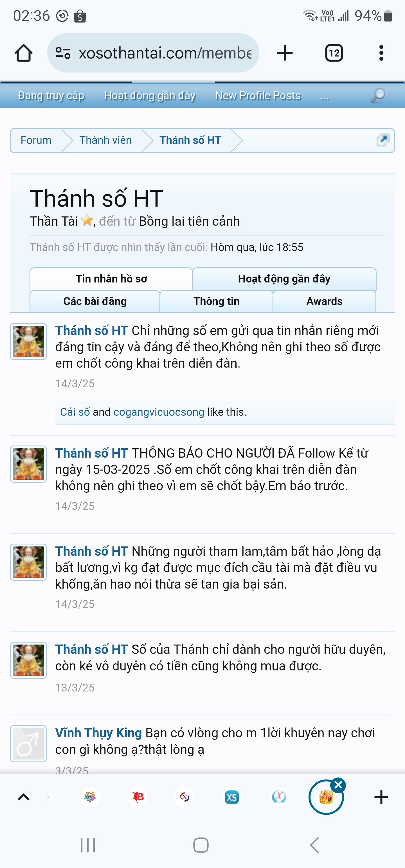The width and height of the screenshot is (405, 868).
Task: Close the active tab with X badge
Action: click(338, 785)
